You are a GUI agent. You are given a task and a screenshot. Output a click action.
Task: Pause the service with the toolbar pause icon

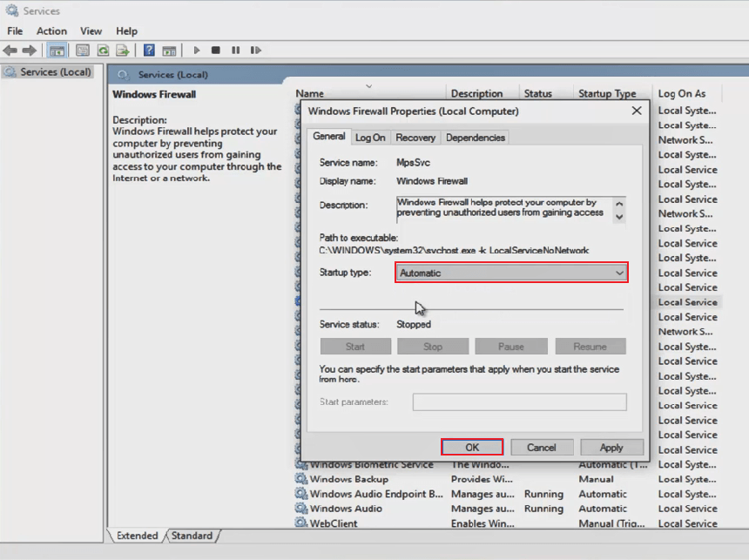(235, 51)
